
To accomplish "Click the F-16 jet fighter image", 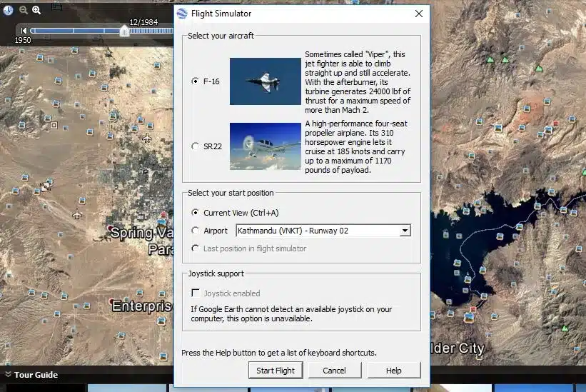I will (265, 81).
